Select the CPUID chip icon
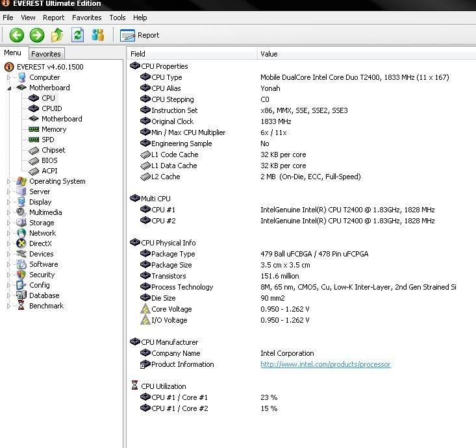Viewport: 476px width, 448px height. [34, 108]
